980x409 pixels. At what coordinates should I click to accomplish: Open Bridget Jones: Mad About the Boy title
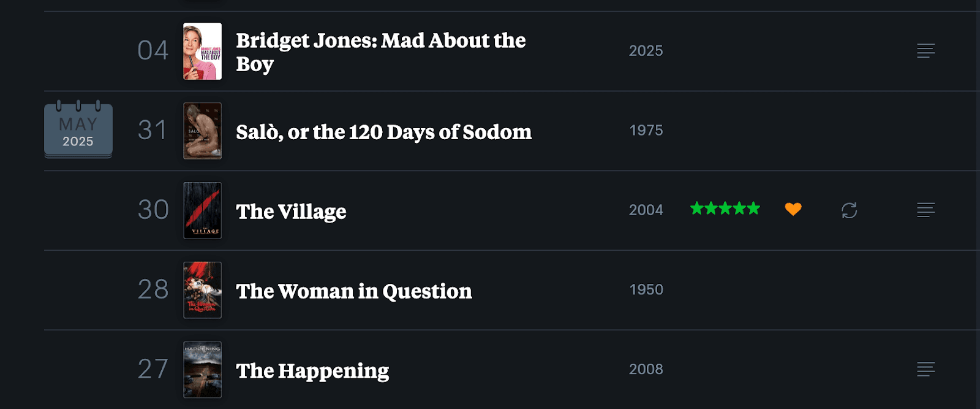click(380, 52)
